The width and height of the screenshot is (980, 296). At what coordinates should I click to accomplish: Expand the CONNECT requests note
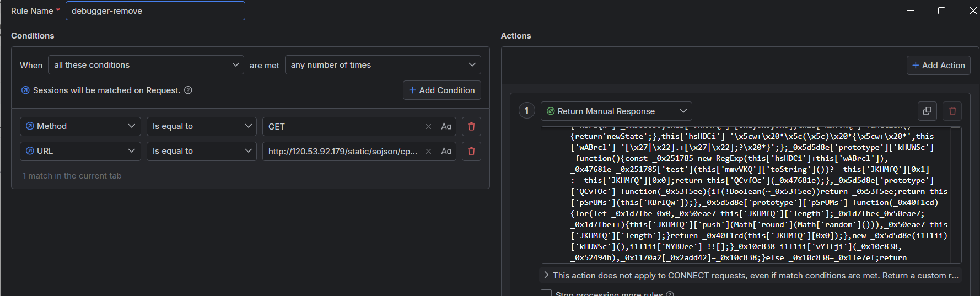(x=546, y=275)
